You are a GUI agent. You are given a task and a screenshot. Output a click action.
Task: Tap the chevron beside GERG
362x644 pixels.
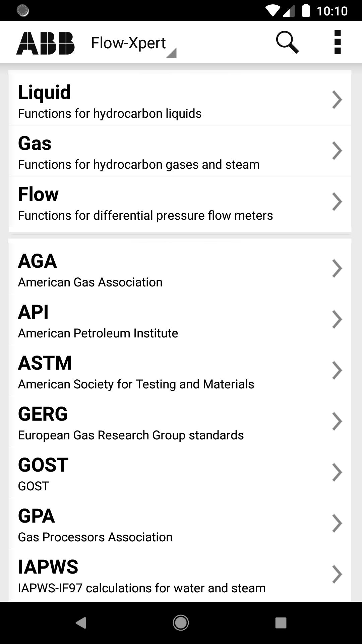(337, 421)
